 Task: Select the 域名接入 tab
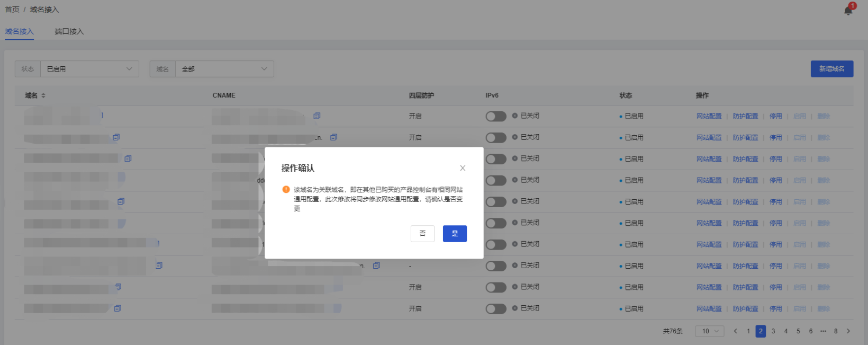click(x=19, y=31)
